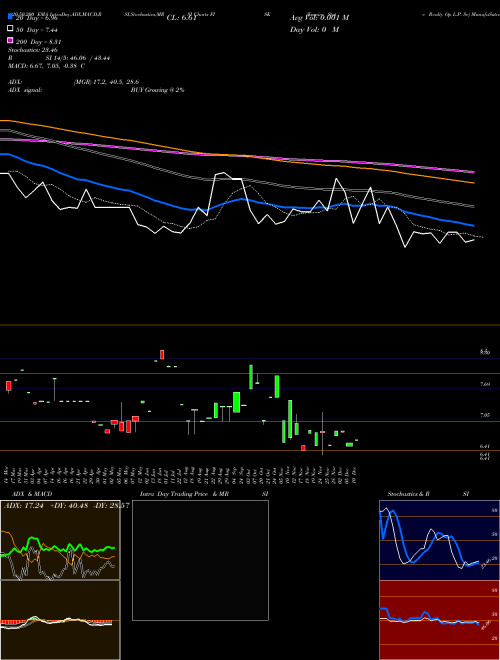The image size is (500, 660).
Task: Open the MACD histogram chart panel
Action: click(x=60, y=620)
